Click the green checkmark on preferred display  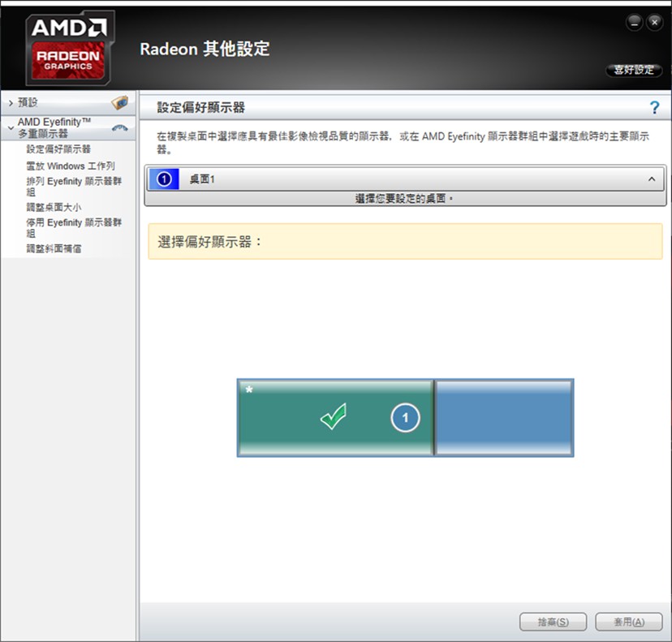pyautogui.click(x=334, y=416)
